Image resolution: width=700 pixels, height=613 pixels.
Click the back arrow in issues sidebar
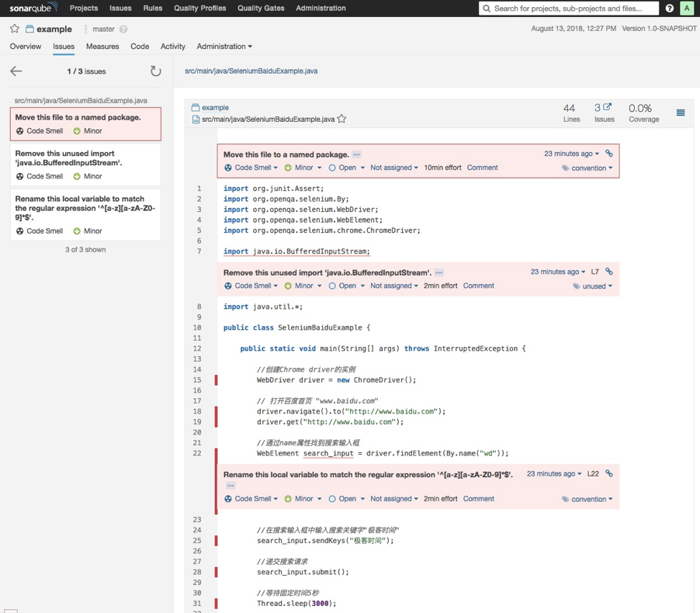pos(16,71)
